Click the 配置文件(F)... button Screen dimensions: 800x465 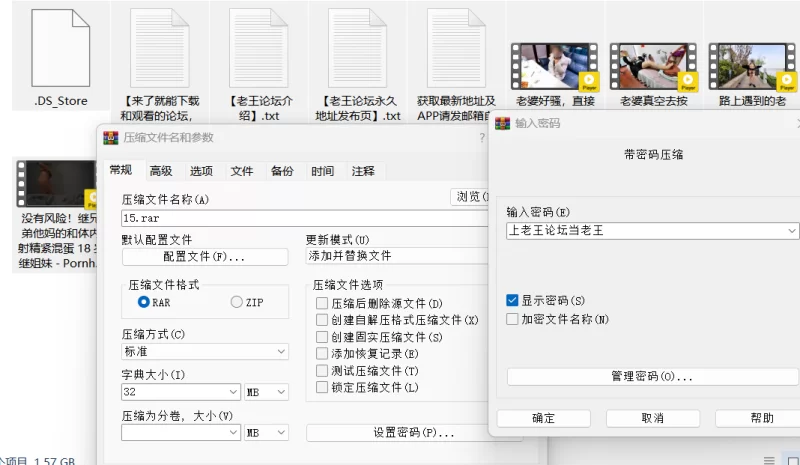pyautogui.click(x=205, y=257)
